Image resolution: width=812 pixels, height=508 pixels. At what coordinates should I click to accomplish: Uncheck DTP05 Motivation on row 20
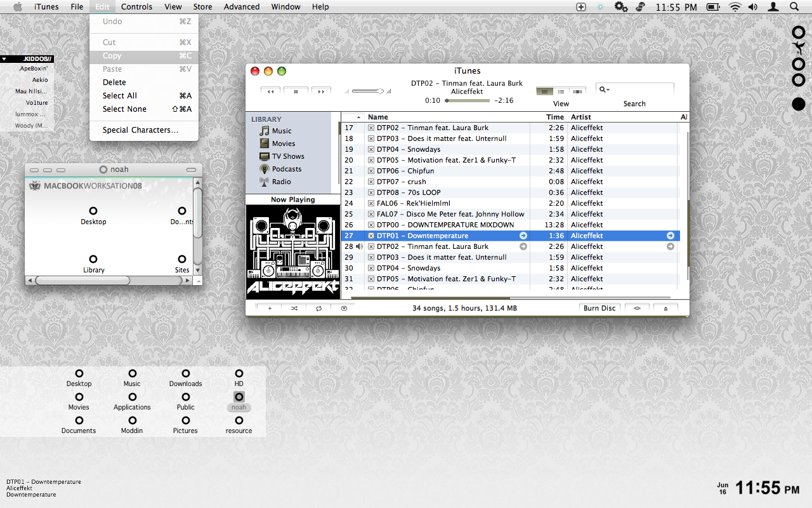(371, 160)
